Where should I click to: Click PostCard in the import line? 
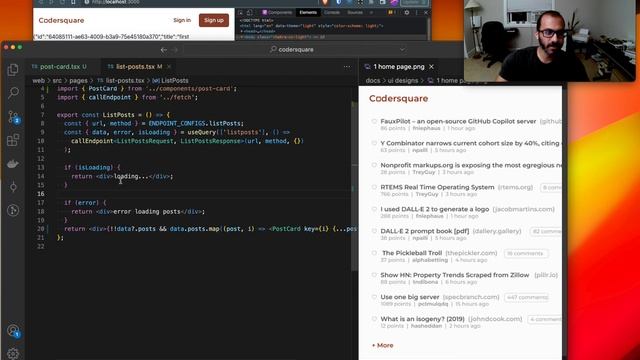[103, 89]
